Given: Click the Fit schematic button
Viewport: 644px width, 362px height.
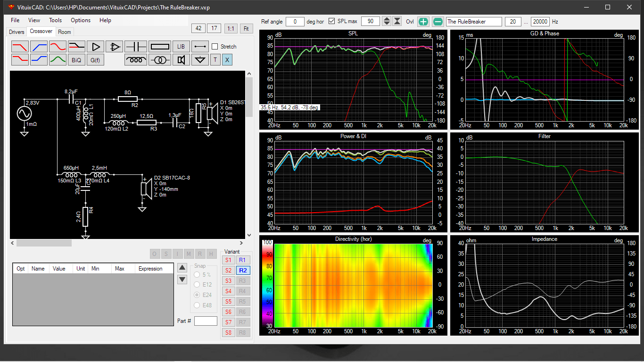Looking at the screenshot, I should pos(246,28).
